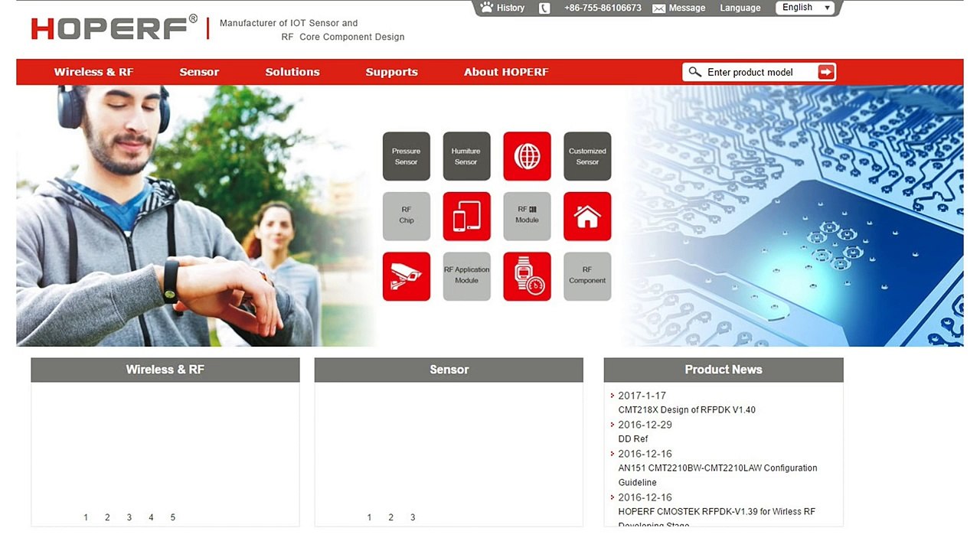Go to page 1 of Sensor panel
The image size is (980, 551).
click(x=369, y=518)
